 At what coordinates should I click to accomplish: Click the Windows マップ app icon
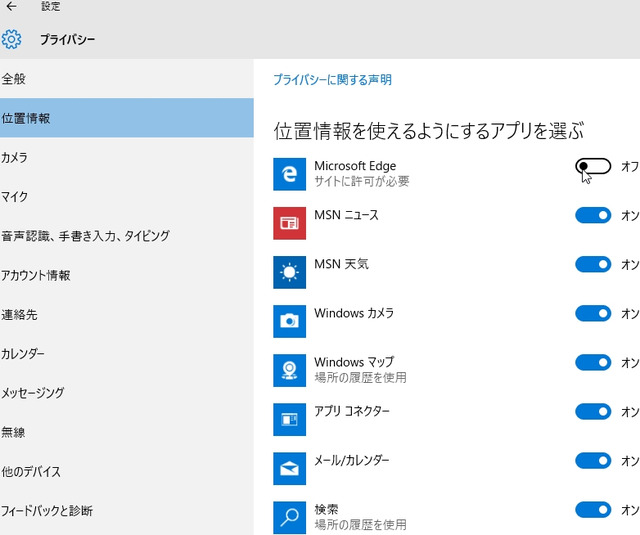click(289, 370)
